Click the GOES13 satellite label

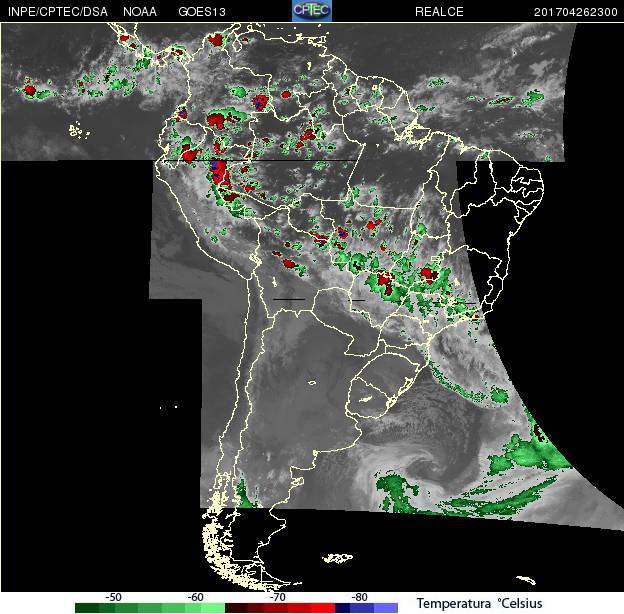pyautogui.click(x=202, y=12)
